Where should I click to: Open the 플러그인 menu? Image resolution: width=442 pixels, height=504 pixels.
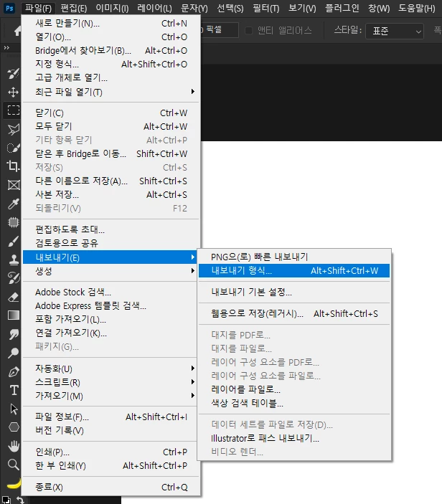coord(342,8)
